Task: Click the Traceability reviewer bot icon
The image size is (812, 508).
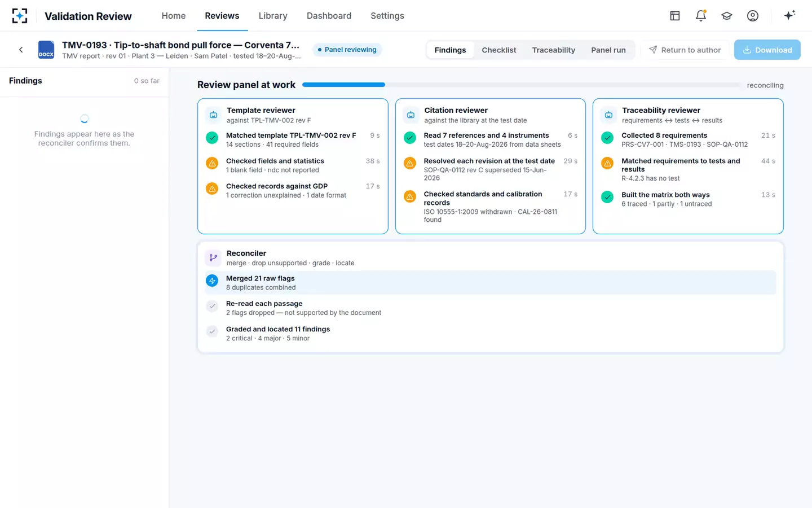Action: click(x=608, y=115)
